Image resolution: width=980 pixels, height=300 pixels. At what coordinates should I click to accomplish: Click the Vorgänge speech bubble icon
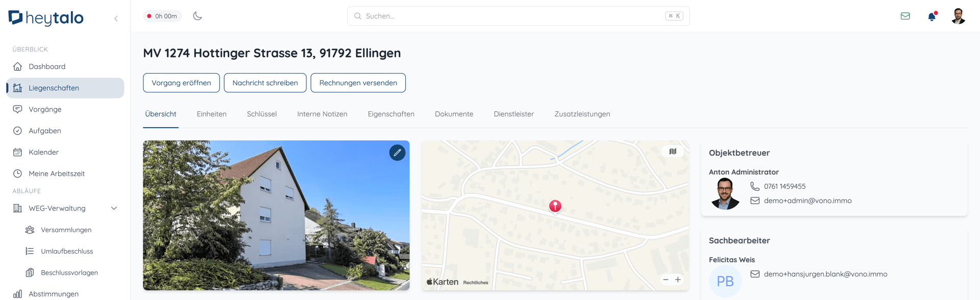[17, 110]
